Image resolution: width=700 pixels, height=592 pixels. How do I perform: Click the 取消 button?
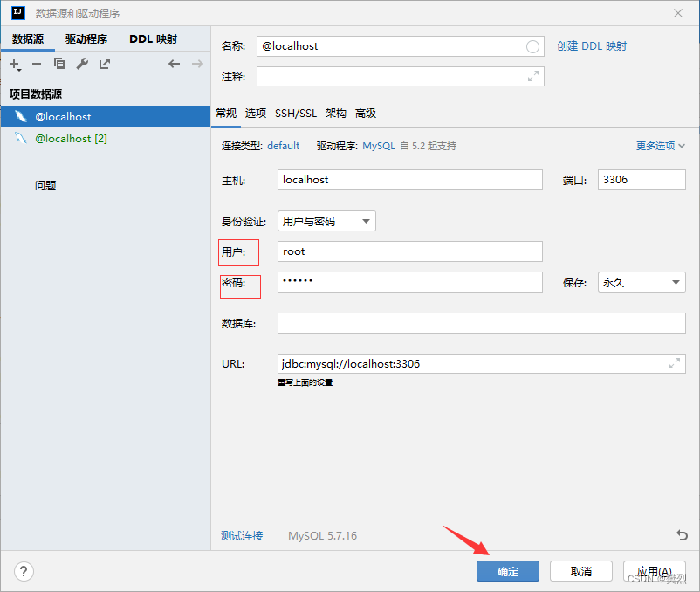click(580, 571)
